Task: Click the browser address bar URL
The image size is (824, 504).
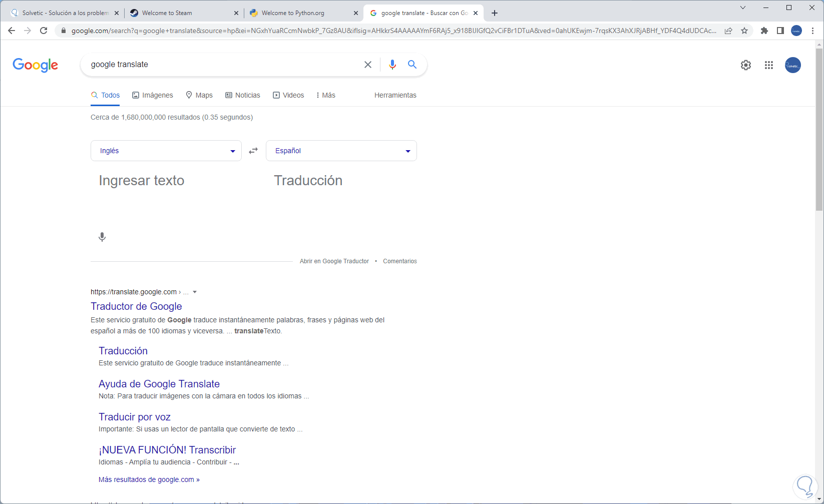Action: point(393,31)
